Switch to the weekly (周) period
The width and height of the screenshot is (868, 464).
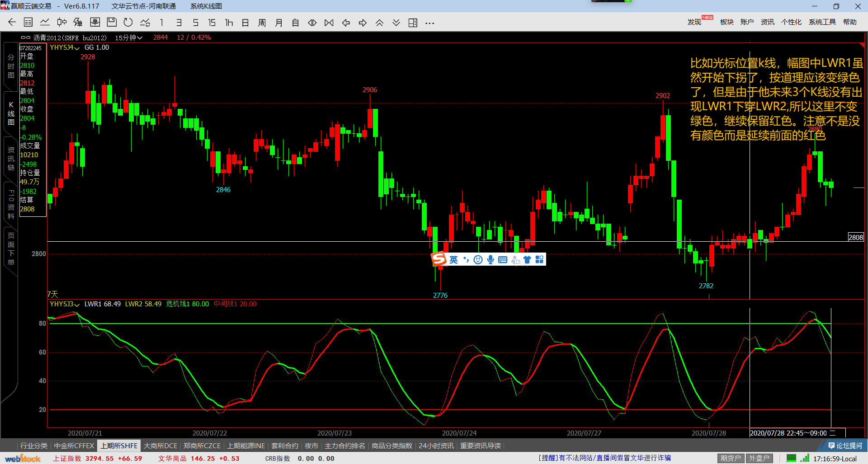click(262, 23)
